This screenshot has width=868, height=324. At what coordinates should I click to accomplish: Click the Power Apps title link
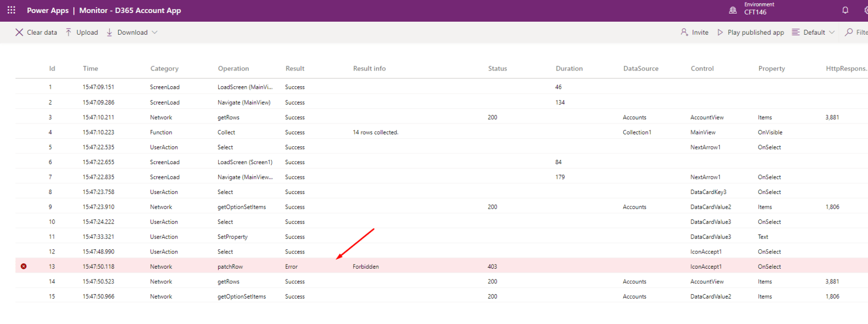pos(48,10)
